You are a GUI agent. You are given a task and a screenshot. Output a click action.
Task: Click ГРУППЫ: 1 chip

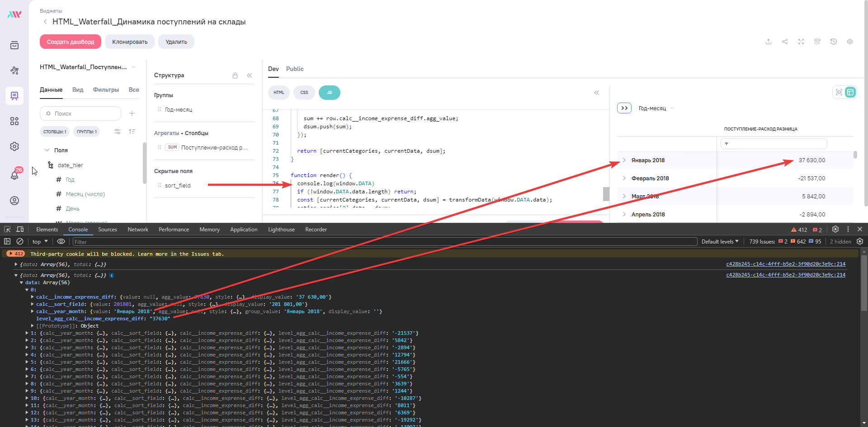point(87,131)
